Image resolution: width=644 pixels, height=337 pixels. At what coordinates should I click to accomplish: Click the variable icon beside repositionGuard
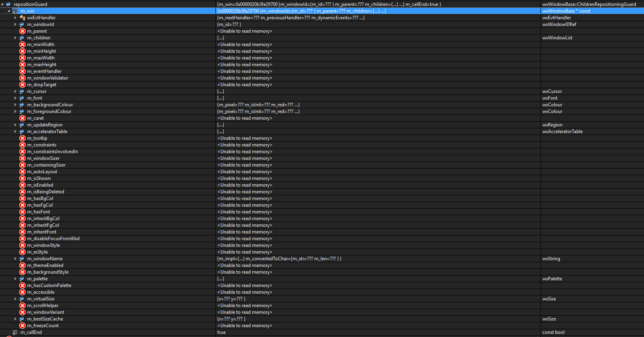click(x=8, y=4)
